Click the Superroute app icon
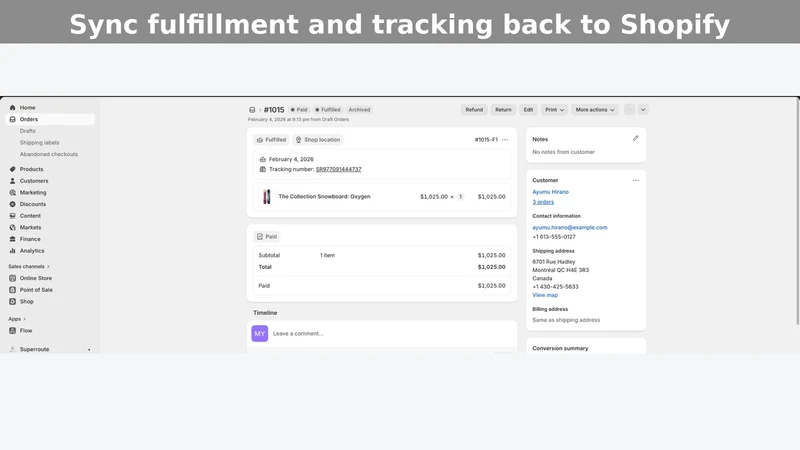The image size is (800, 450). (x=13, y=349)
